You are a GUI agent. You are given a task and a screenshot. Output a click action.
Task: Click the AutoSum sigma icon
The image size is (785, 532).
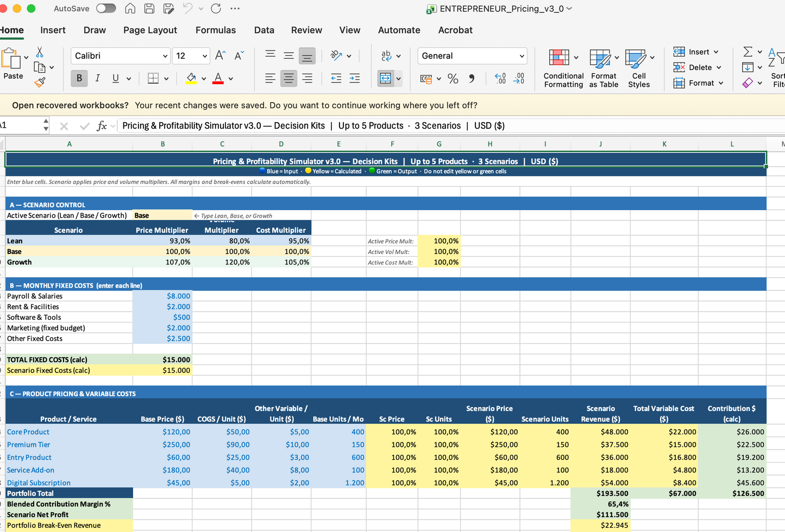click(x=748, y=52)
